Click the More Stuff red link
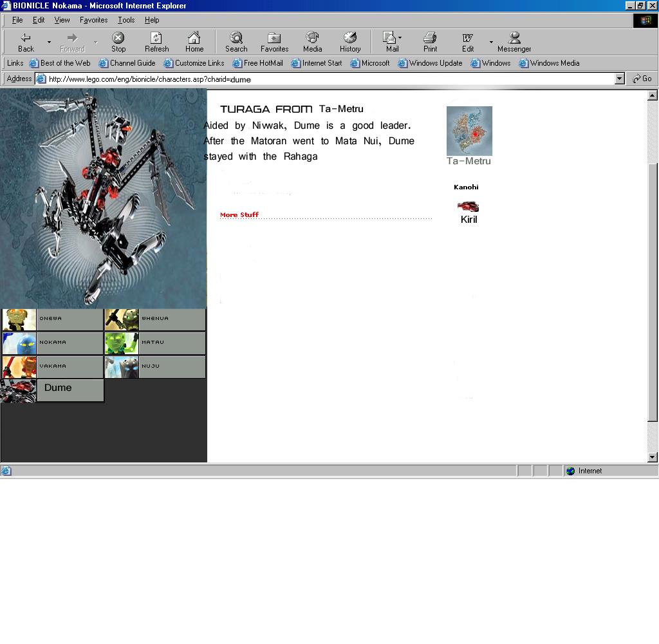The image size is (659, 644). coord(239,215)
